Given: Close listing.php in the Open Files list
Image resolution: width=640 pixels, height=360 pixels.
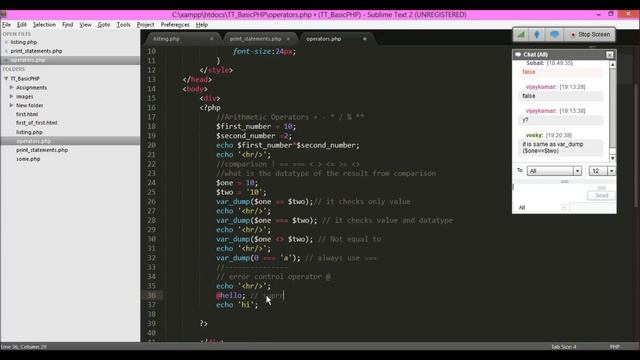Looking at the screenshot, I should coord(6,42).
